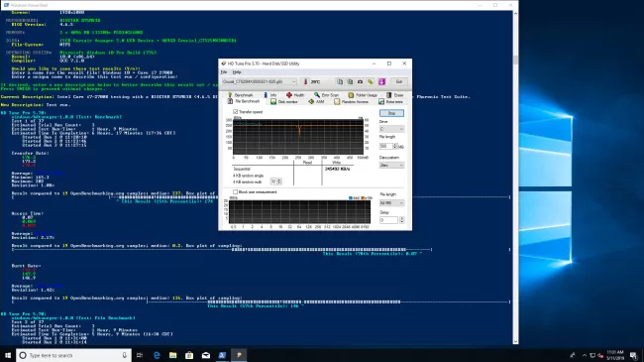Uncheck the Transfer speed checkbox
The width and height of the screenshot is (644, 362).
coord(236,111)
